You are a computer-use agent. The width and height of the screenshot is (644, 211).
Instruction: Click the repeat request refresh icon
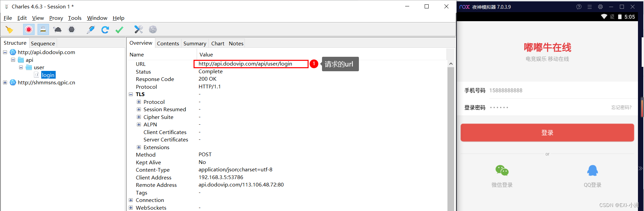(x=105, y=30)
